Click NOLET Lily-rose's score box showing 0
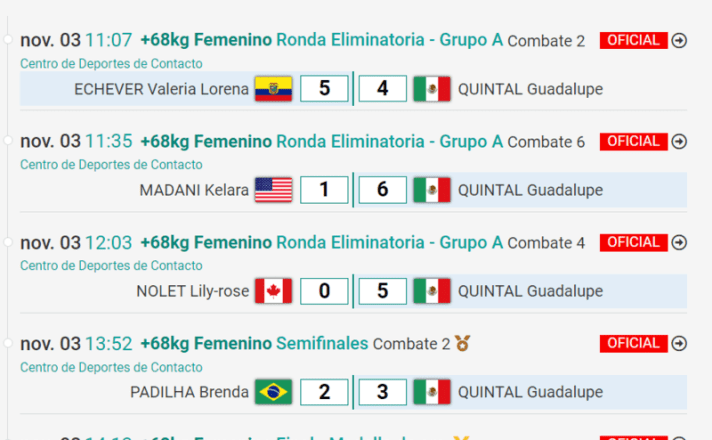The height and width of the screenshot is (440, 712). pyautogui.click(x=324, y=291)
